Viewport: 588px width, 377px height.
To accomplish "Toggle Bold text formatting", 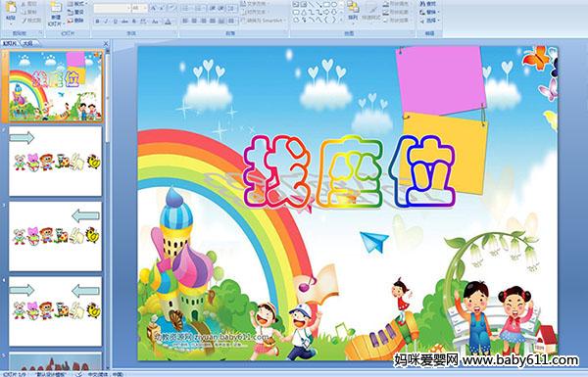I will (97, 22).
